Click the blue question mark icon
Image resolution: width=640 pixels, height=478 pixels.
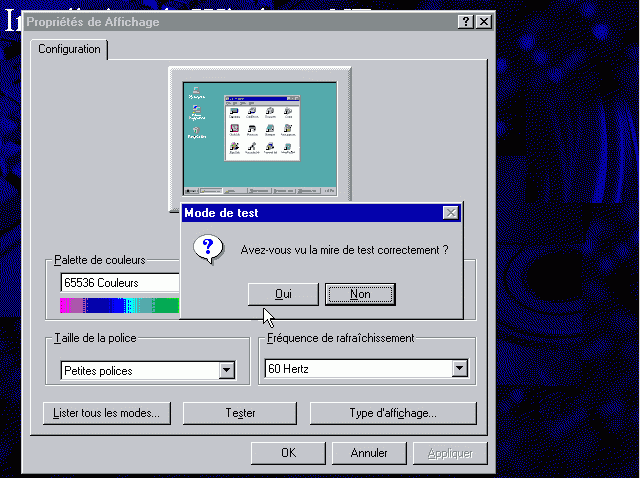[207, 249]
